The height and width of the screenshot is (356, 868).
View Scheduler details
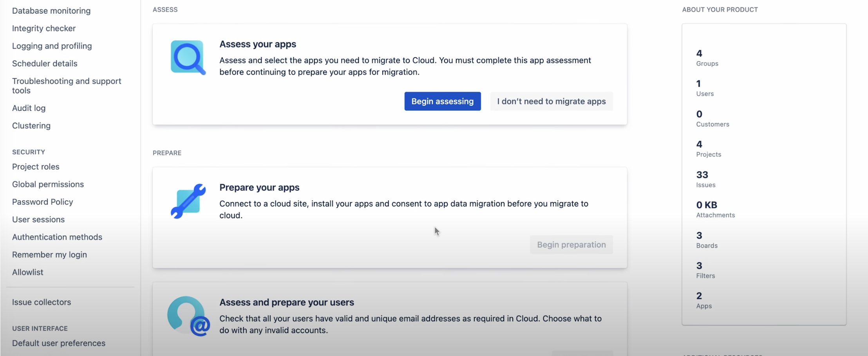click(x=44, y=63)
